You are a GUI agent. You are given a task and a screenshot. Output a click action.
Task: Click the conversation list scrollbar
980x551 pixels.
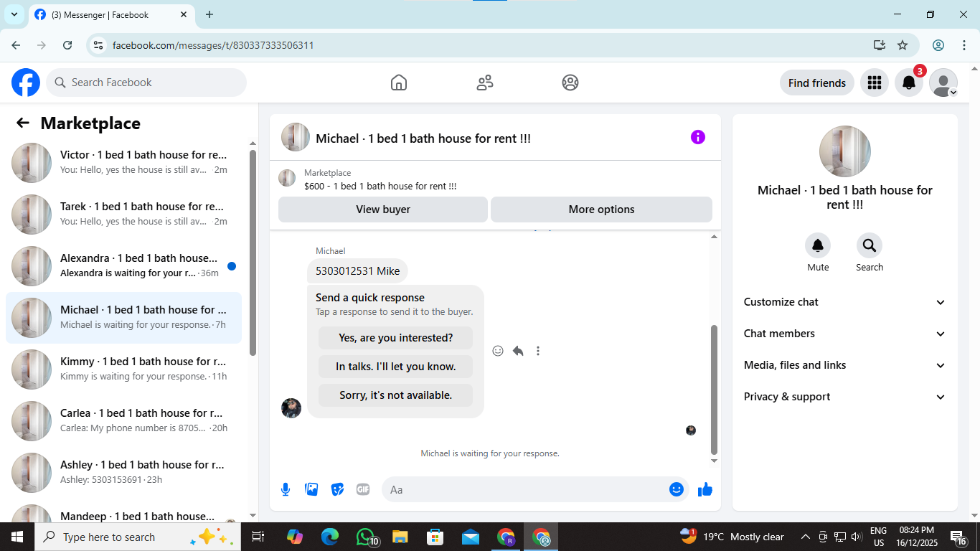coord(253,252)
